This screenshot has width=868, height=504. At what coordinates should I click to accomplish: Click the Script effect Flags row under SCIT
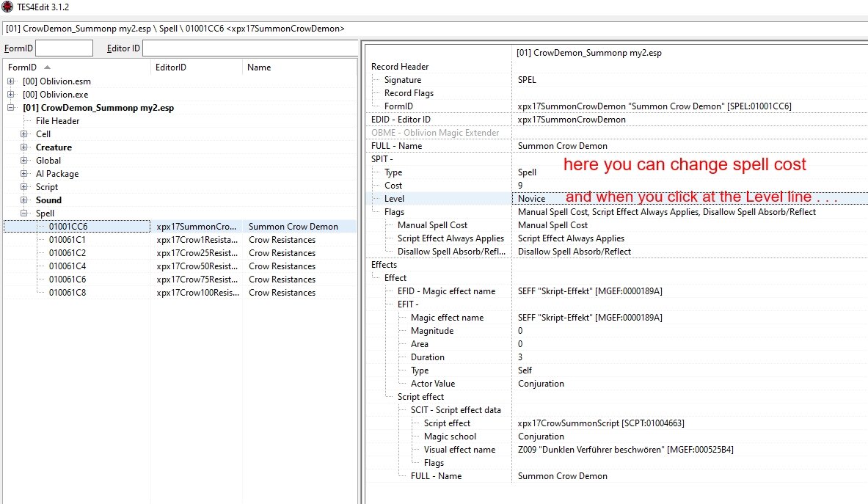tap(617, 463)
